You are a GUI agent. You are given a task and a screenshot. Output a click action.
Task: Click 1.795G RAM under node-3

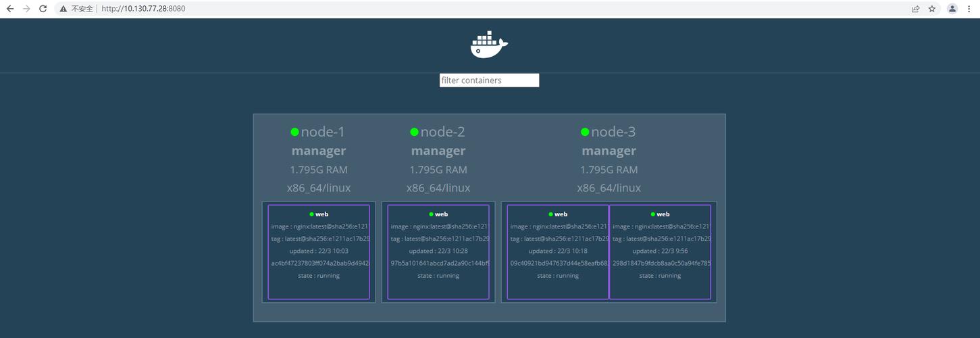click(609, 170)
